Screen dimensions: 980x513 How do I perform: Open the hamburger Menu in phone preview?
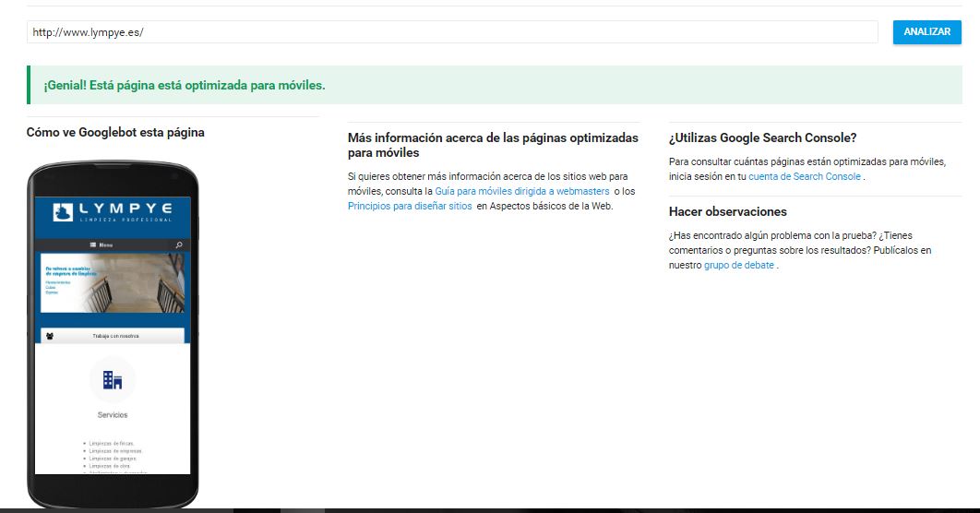tap(102, 245)
